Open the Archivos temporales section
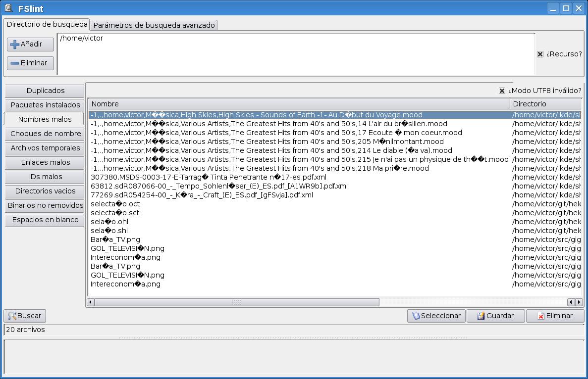588x379 pixels. (x=46, y=148)
